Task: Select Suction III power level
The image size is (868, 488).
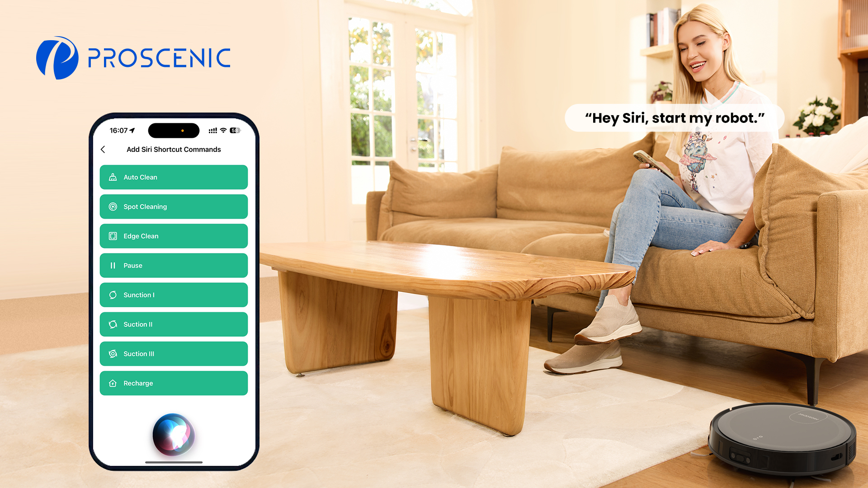Action: (x=173, y=353)
